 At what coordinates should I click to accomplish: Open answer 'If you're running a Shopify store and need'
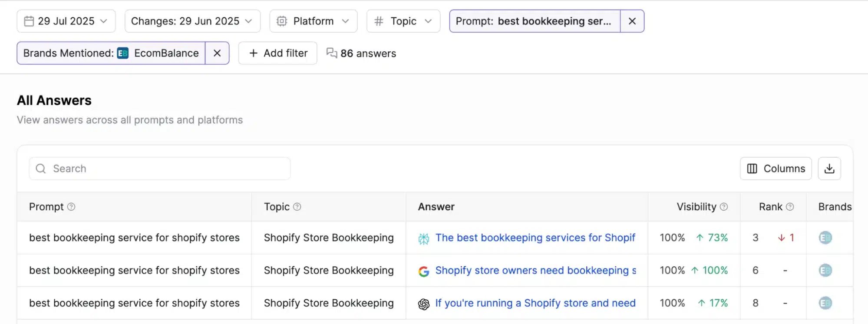tap(535, 303)
